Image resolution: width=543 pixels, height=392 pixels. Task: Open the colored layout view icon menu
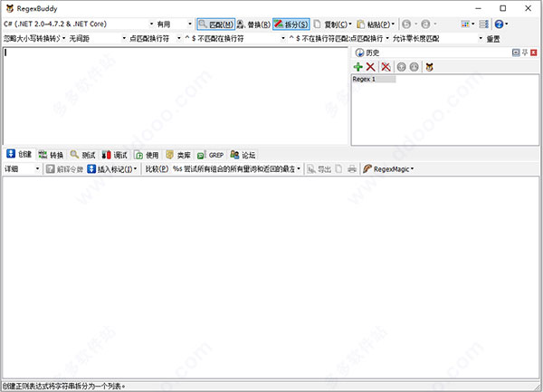point(467,24)
